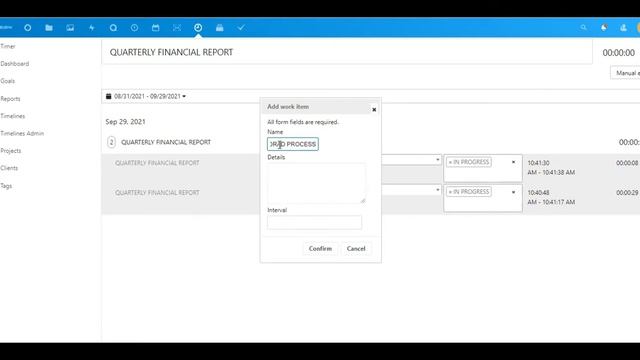Screen dimensions: 640x360
Task: Click the 'Add work item' dialog title
Action: [x=288, y=107]
